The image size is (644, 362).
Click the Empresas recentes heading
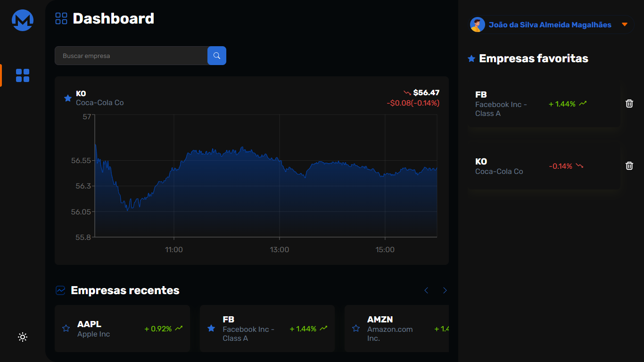click(x=125, y=290)
